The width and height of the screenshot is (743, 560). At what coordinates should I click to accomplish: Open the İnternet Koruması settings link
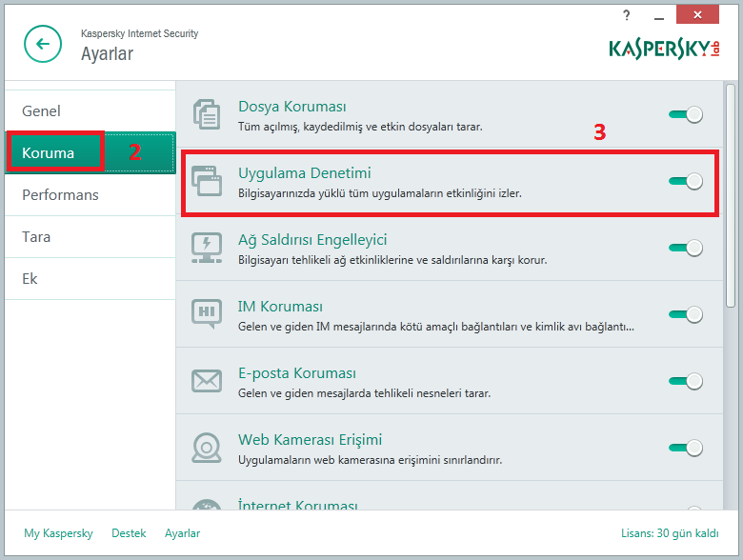[x=297, y=504]
